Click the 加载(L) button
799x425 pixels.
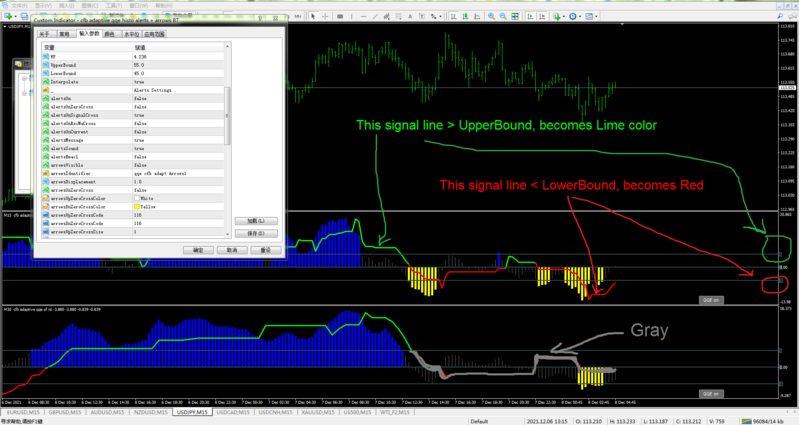256,221
